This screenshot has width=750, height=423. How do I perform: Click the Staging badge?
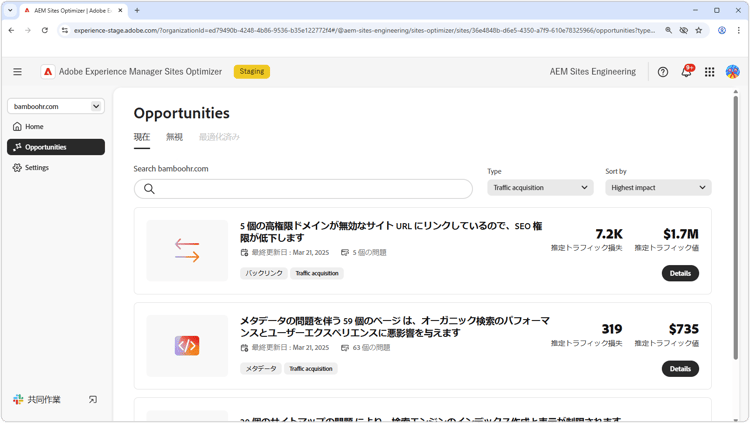pos(252,71)
